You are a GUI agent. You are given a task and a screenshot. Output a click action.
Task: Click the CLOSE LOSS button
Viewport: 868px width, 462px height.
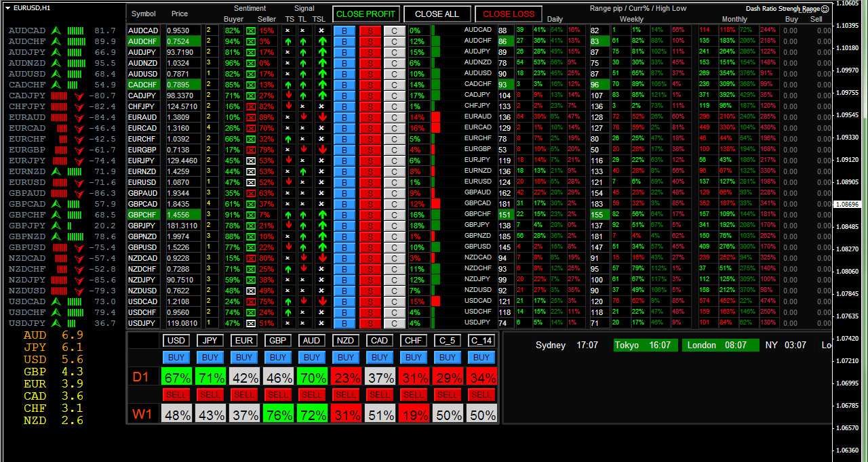click(509, 14)
